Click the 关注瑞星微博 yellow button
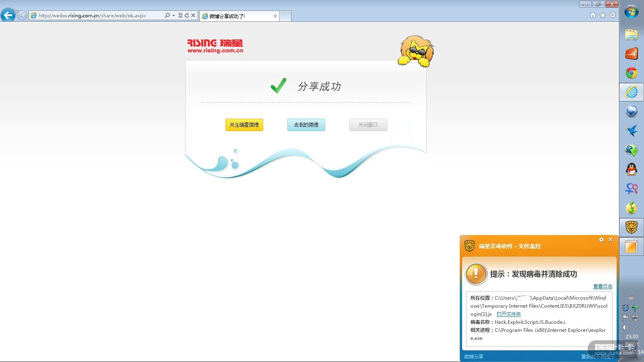The image size is (644, 362). (244, 125)
